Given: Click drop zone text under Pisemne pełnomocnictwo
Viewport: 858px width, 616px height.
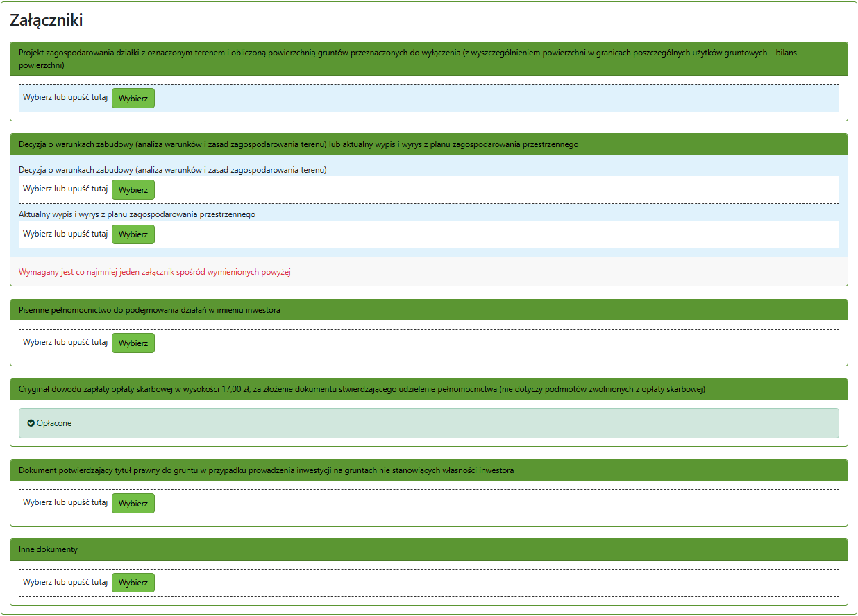Looking at the screenshot, I should pos(65,342).
